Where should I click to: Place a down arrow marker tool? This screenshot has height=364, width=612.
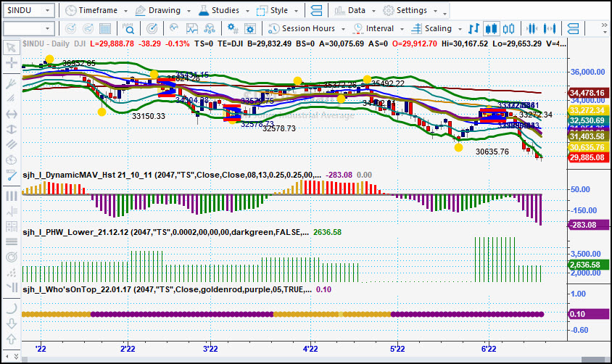[x=12, y=323]
